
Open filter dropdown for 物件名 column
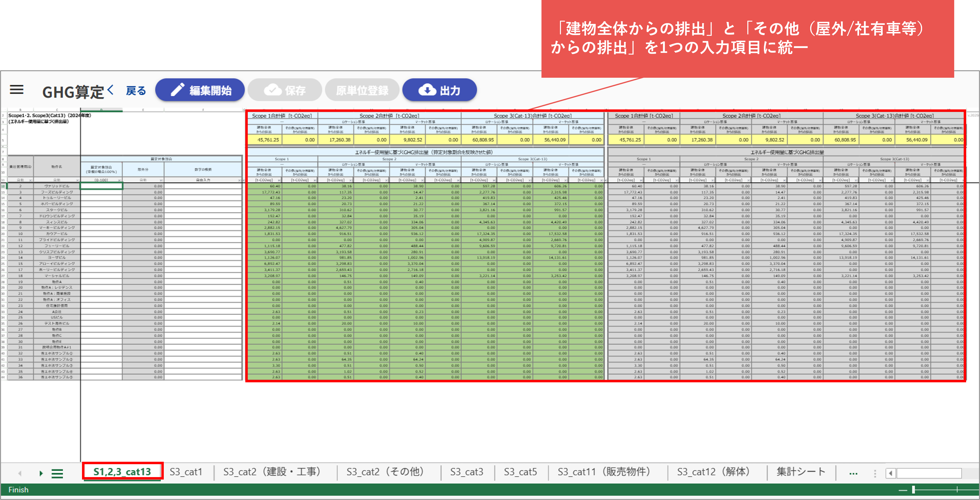pos(78,180)
